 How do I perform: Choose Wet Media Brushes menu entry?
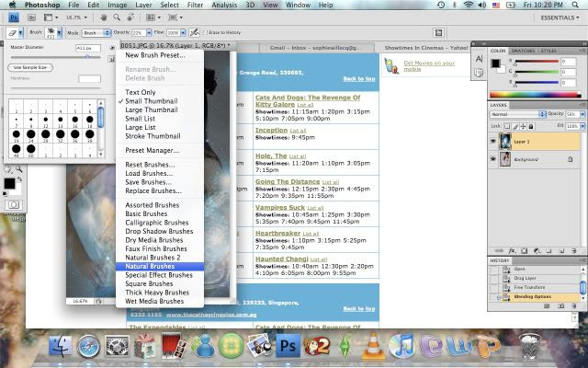tap(160, 301)
